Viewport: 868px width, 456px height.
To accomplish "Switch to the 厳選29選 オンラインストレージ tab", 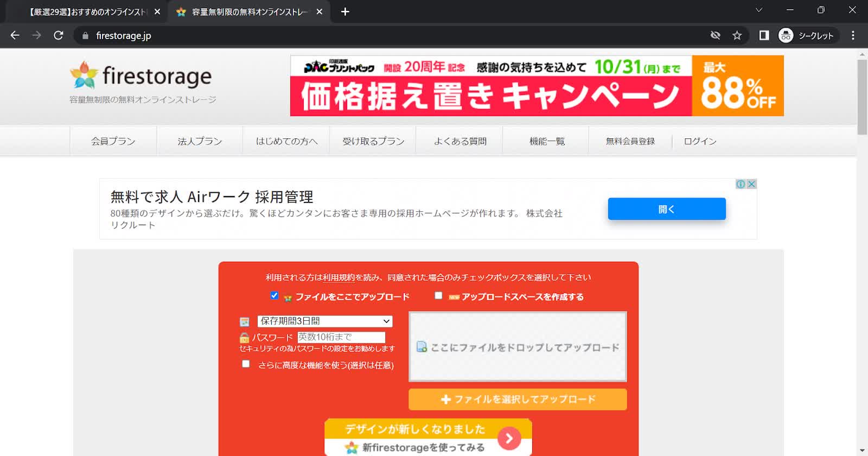I will point(87,11).
